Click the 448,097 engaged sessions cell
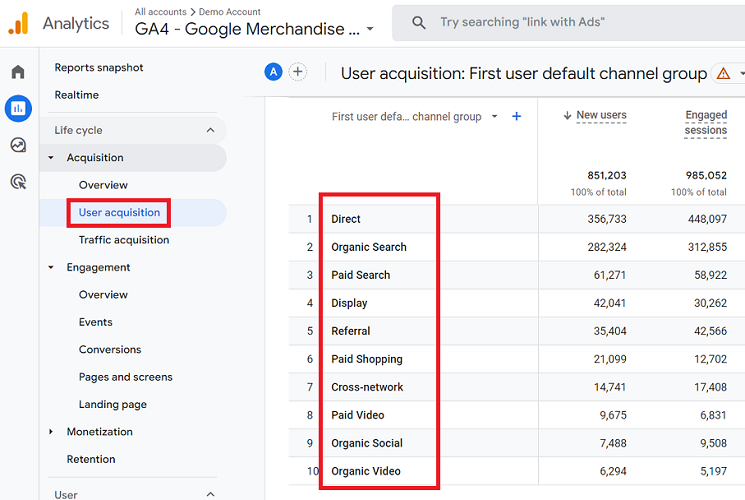The height and width of the screenshot is (500, 745). 707,219
